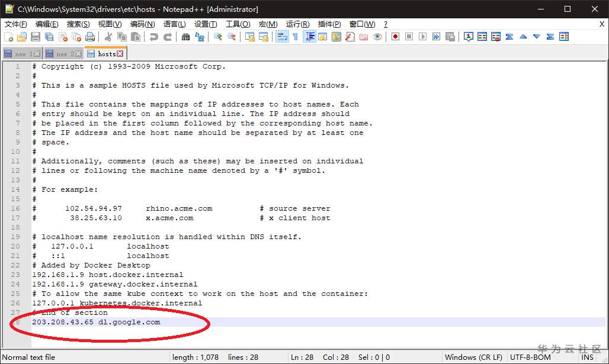Open the 插件(P) menu
The image size is (609, 364).
click(329, 24)
